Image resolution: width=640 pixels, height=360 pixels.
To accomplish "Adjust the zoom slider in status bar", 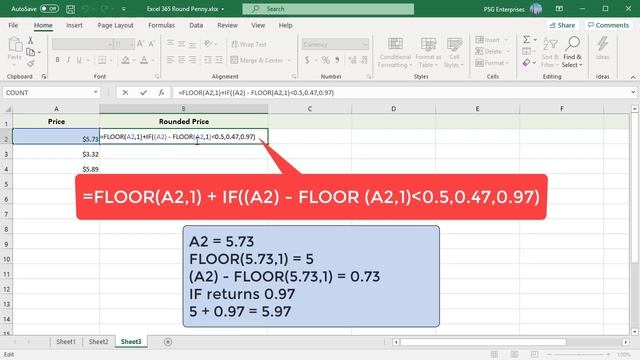I will 578,355.
